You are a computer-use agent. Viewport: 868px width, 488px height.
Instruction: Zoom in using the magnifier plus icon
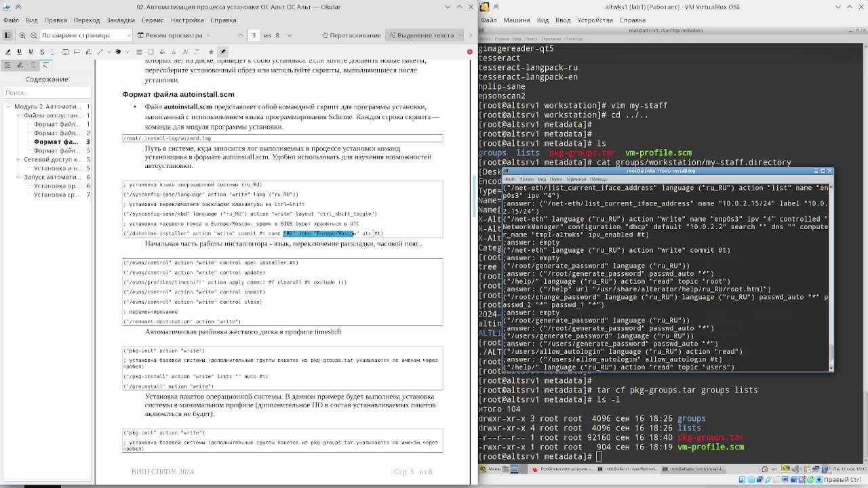coord(22,35)
